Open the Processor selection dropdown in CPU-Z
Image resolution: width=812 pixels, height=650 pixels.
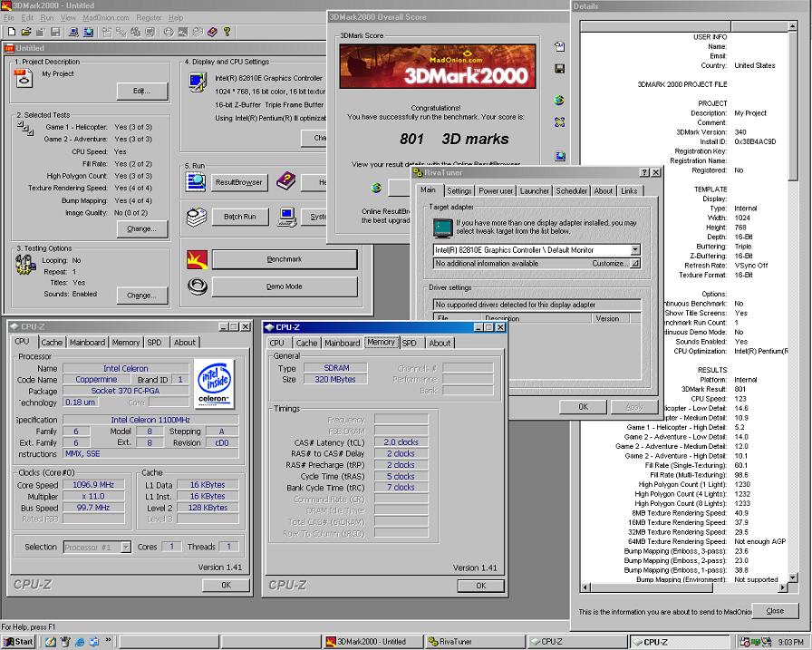pyautogui.click(x=126, y=547)
